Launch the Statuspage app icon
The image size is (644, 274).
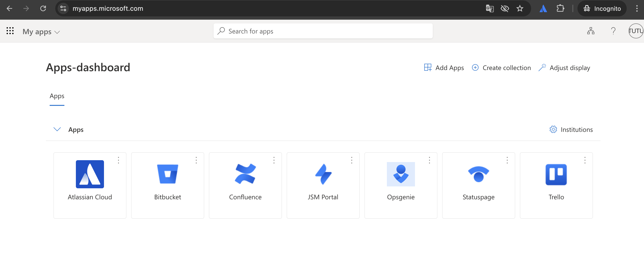(478, 174)
